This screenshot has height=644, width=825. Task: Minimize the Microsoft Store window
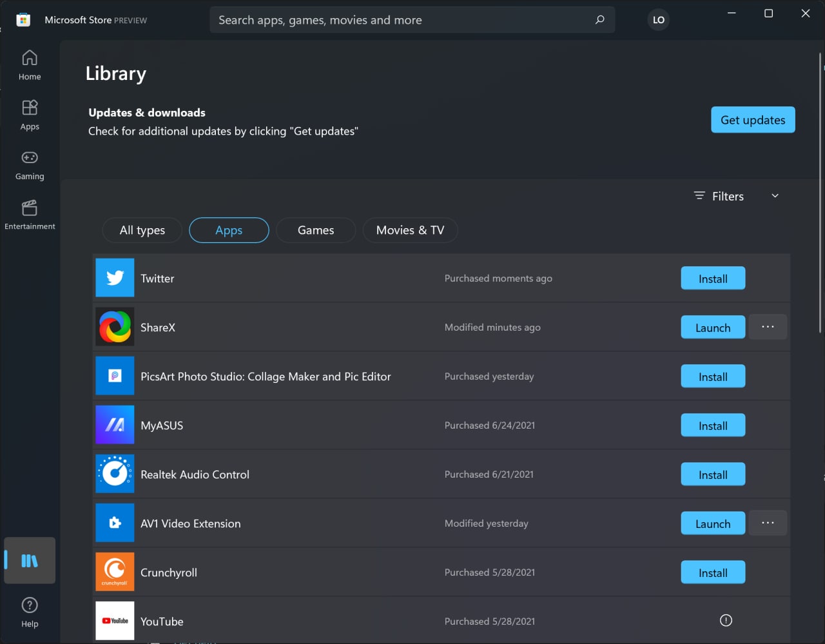tap(732, 13)
